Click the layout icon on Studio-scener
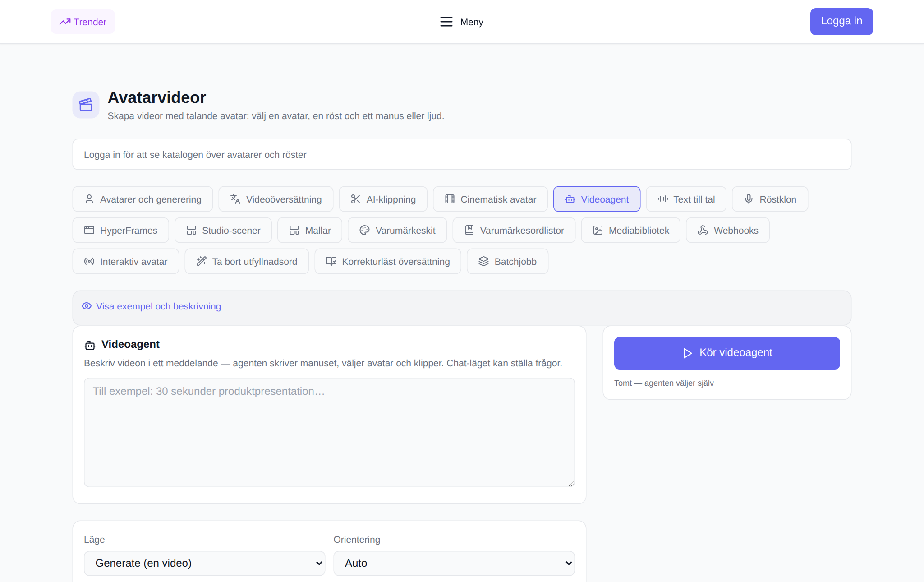 (x=191, y=230)
